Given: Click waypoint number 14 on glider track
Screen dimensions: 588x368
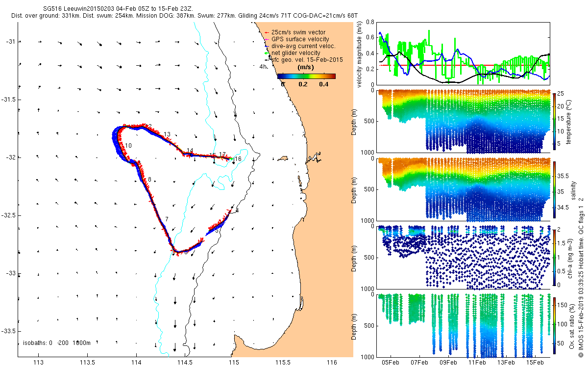Looking at the screenshot, I should 190,151.
